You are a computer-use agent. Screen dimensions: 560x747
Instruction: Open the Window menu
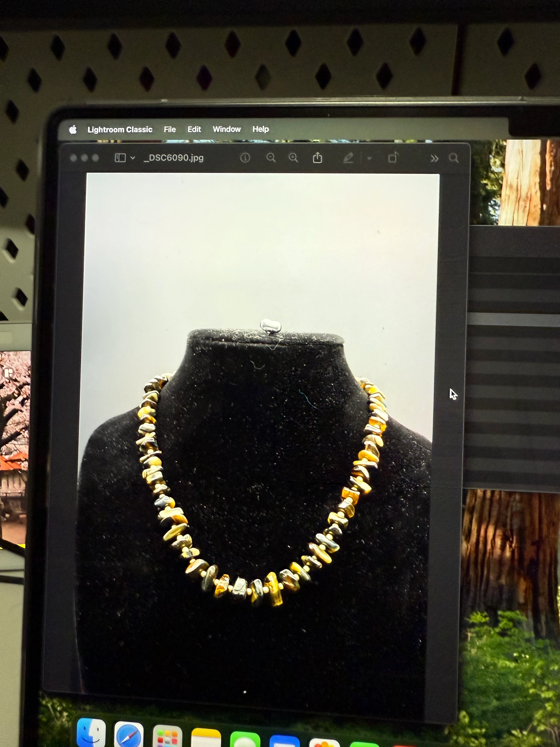point(226,129)
